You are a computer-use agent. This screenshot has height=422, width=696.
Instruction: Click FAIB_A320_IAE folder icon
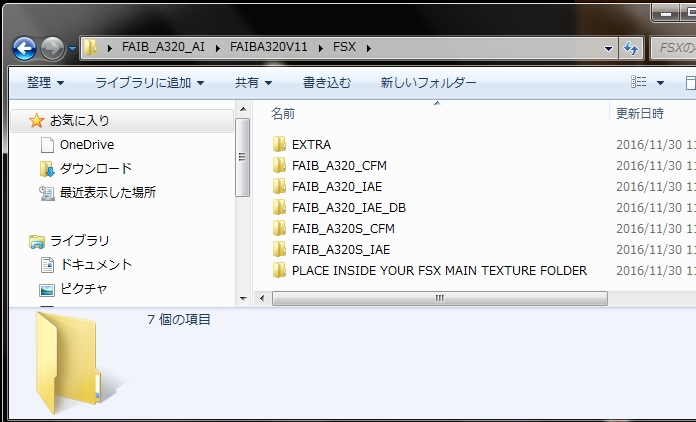pyautogui.click(x=279, y=186)
